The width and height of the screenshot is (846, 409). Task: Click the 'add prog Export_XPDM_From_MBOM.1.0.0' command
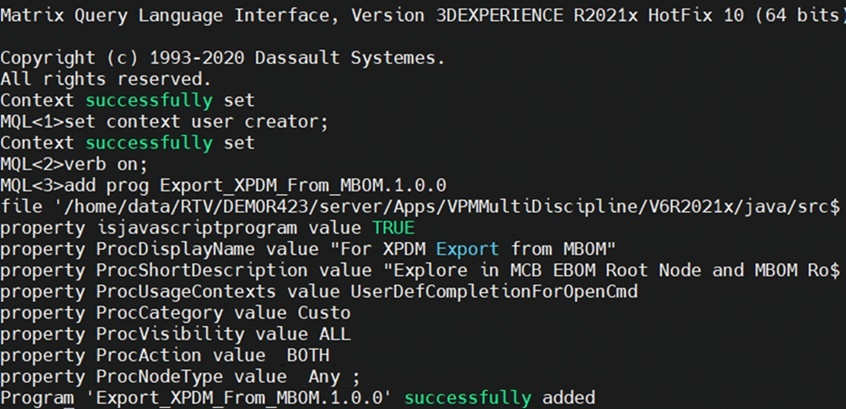(x=256, y=186)
